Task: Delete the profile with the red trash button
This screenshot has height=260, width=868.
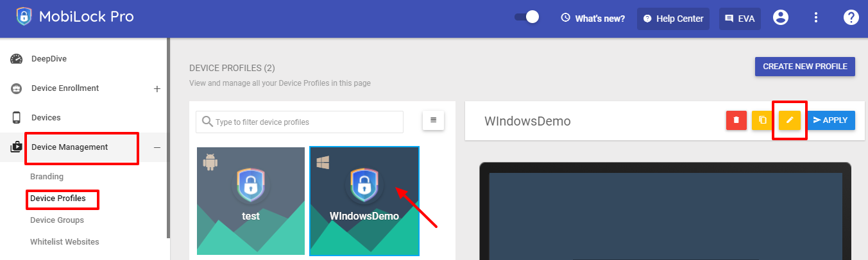Action: (x=736, y=120)
